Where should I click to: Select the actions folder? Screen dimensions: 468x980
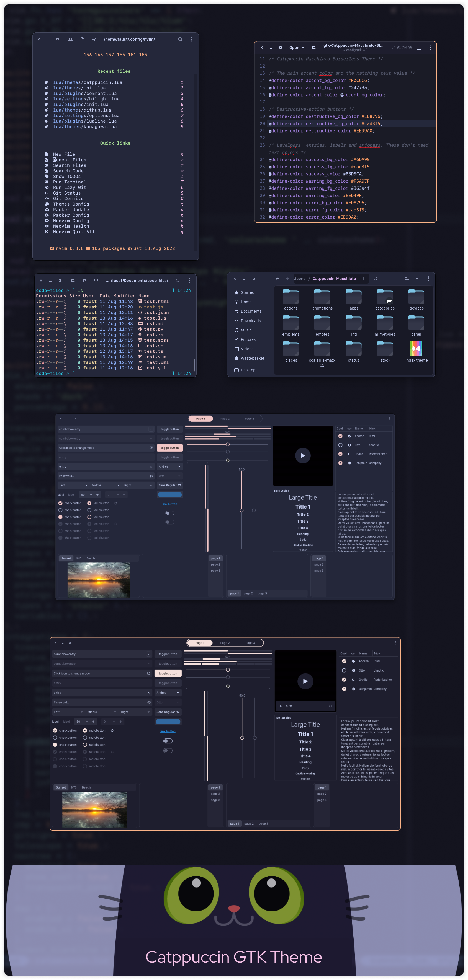(x=290, y=300)
